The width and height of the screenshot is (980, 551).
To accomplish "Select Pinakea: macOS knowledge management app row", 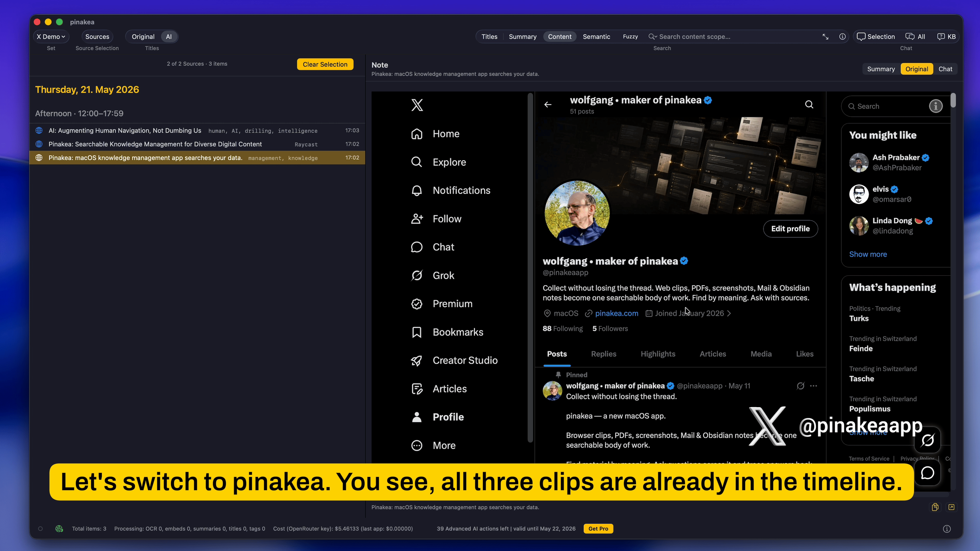I will coord(197,158).
